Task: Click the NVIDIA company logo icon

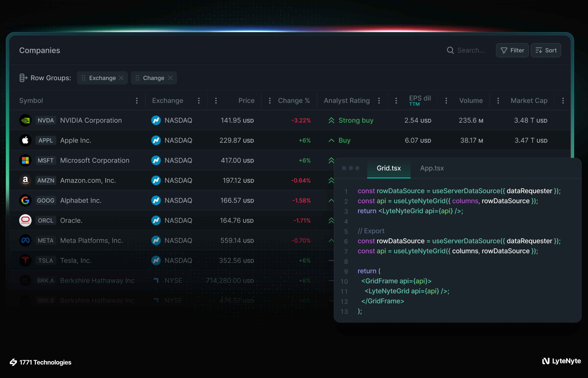Action: [25, 120]
